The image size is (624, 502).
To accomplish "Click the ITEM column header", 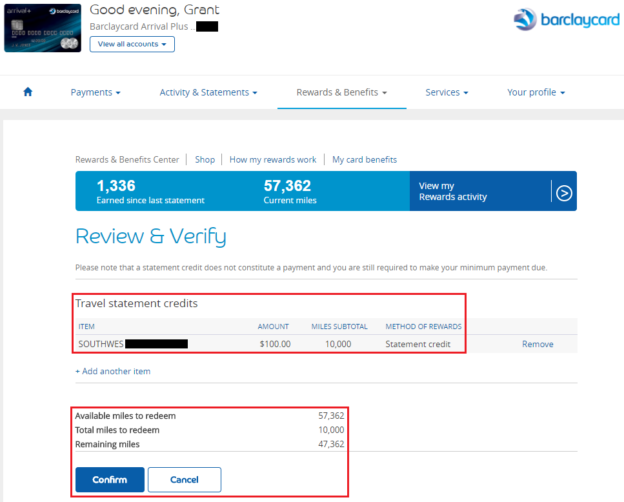I will click(86, 326).
